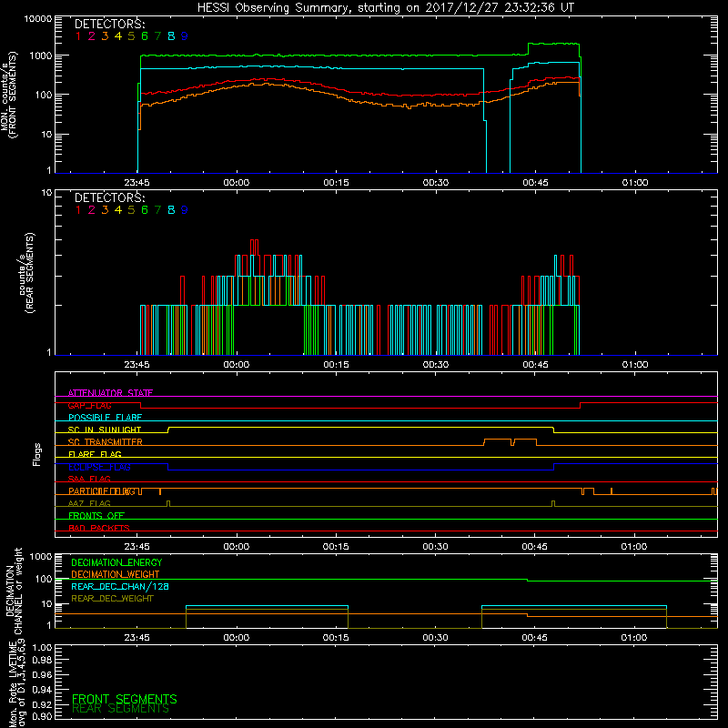Click the FRONT SEGMENTS livetime legend
Viewport: 728px width, 728px height.
coord(125,699)
